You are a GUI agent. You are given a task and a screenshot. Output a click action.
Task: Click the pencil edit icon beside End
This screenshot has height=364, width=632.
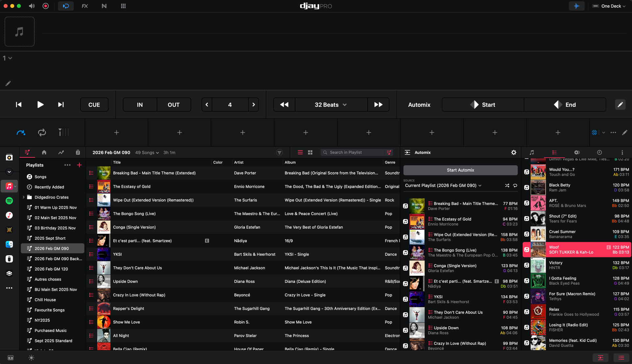620,105
